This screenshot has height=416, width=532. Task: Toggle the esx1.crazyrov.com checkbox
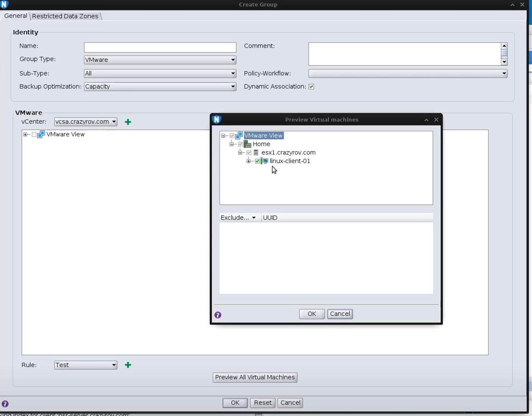(249, 153)
